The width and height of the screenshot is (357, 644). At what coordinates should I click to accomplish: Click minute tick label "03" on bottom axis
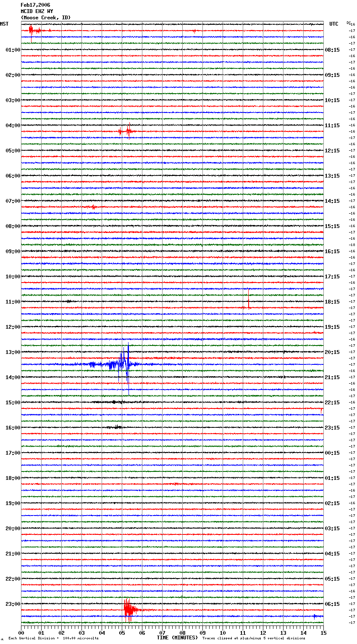[81, 633]
